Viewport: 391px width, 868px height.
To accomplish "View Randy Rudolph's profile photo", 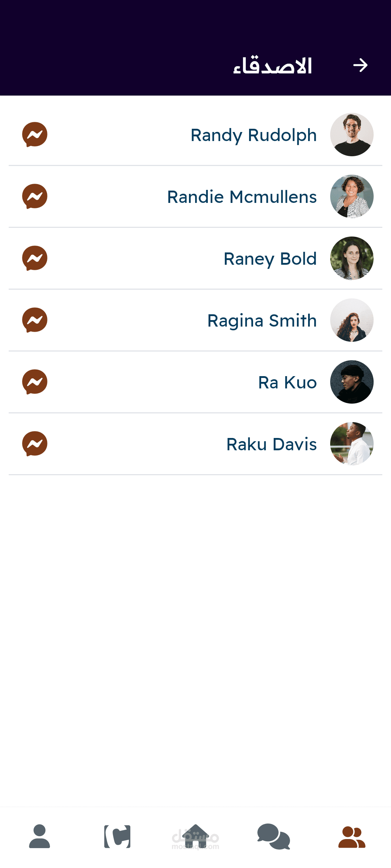I will (352, 135).
